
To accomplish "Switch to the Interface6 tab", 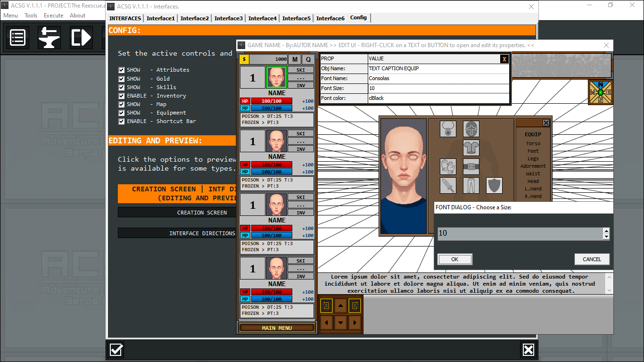I will click(x=330, y=18).
